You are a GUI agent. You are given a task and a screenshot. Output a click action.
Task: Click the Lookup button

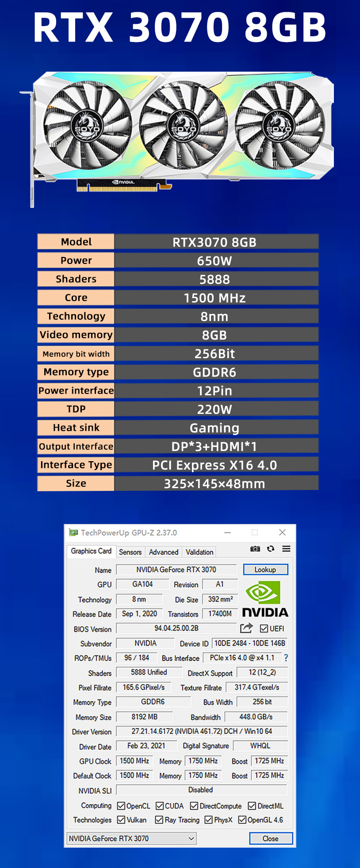[x=265, y=570]
